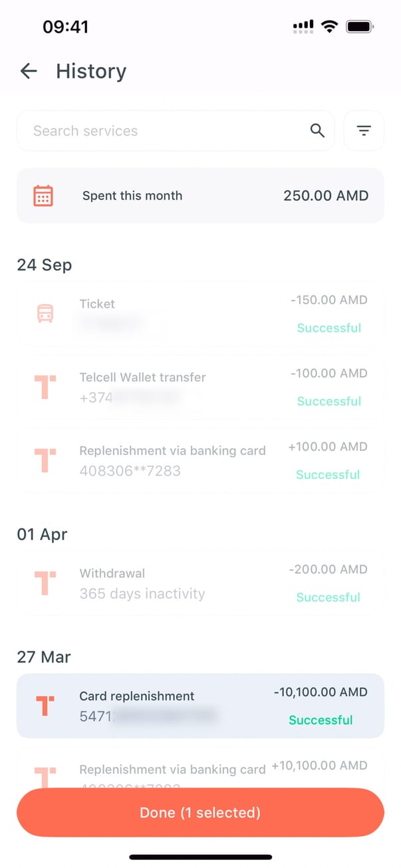Click the calendar icon in Spent this month
Image resolution: width=401 pixels, height=868 pixels.
click(43, 196)
